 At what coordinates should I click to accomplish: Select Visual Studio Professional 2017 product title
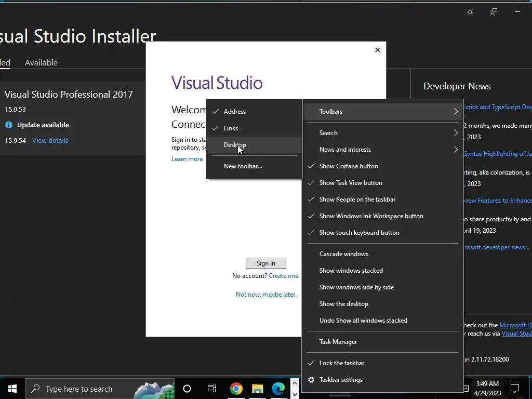(x=69, y=95)
